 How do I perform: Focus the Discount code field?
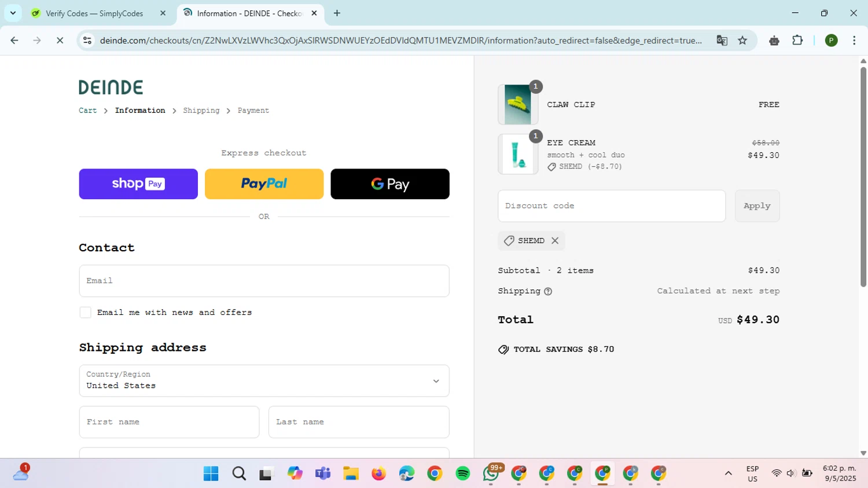tap(612, 206)
